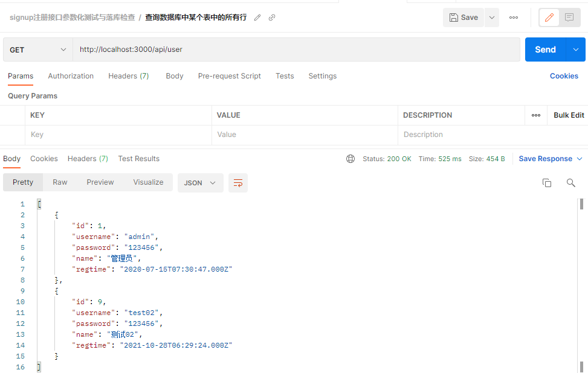Screen dimensions: 588x373
Task: Click the Cookies link
Action: 564,76
